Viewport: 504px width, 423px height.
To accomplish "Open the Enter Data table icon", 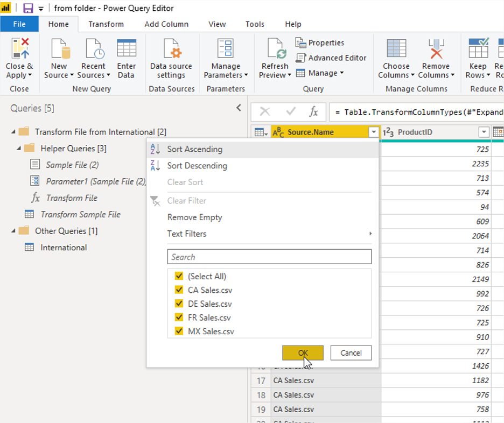I will 127,48.
